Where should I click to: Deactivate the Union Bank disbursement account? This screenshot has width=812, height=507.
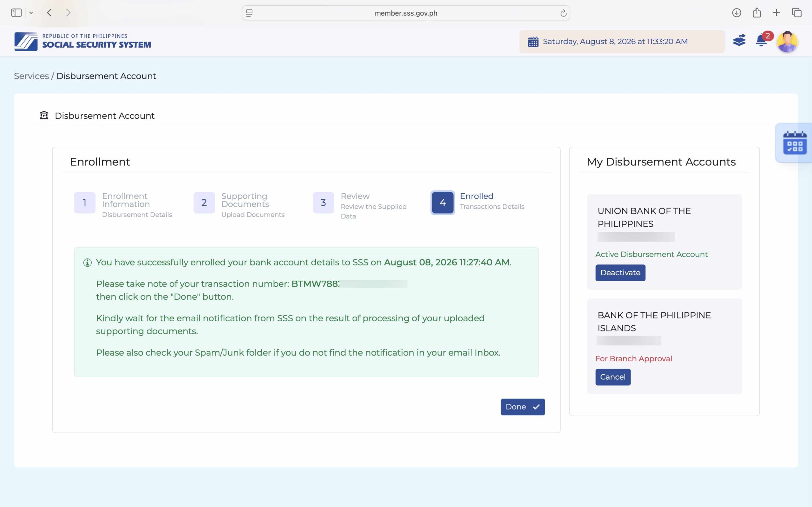(620, 273)
